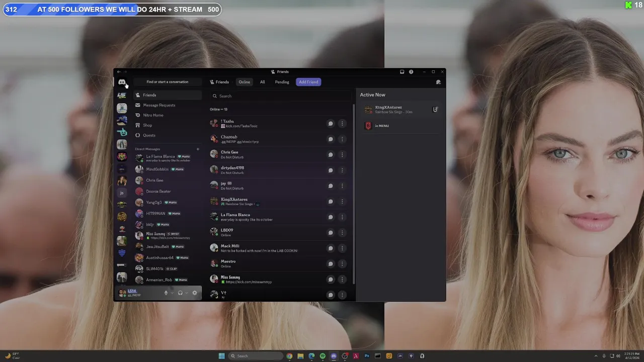
Task: Mute the microphone in user panel
Action: 166,293
